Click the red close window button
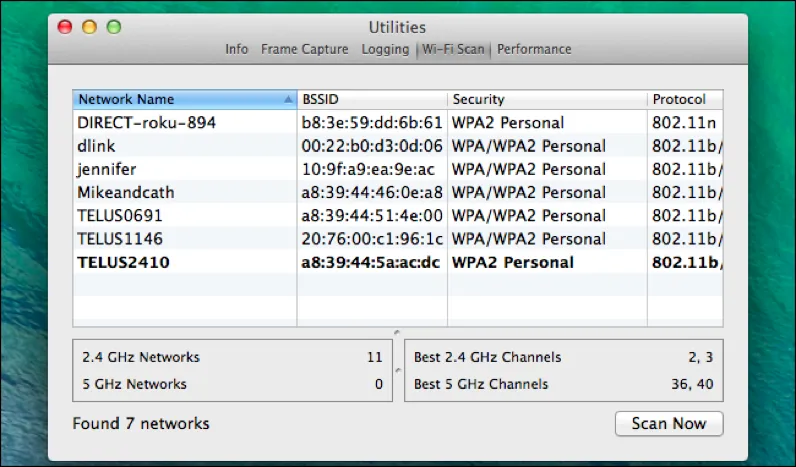This screenshot has width=796, height=467. pos(66,28)
